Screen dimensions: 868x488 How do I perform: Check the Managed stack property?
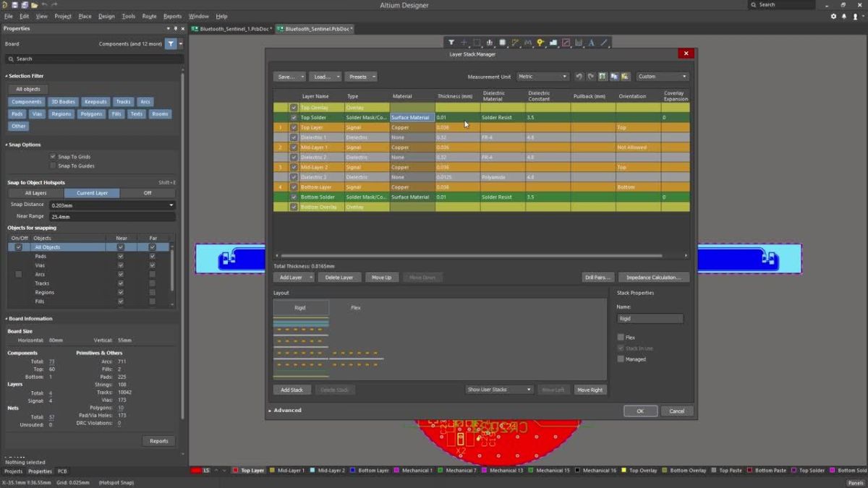[x=621, y=359]
